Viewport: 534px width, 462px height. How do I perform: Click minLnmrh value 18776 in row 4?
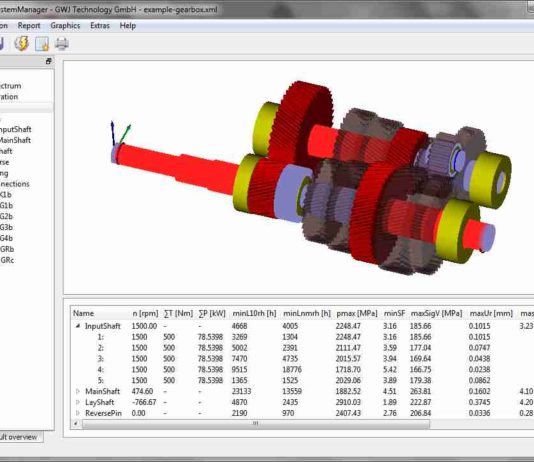[x=292, y=369]
